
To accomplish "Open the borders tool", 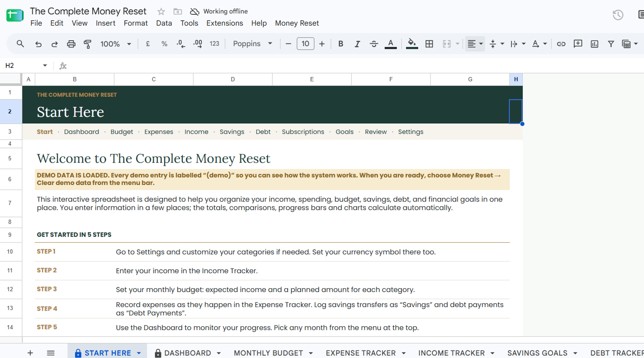I will click(429, 44).
